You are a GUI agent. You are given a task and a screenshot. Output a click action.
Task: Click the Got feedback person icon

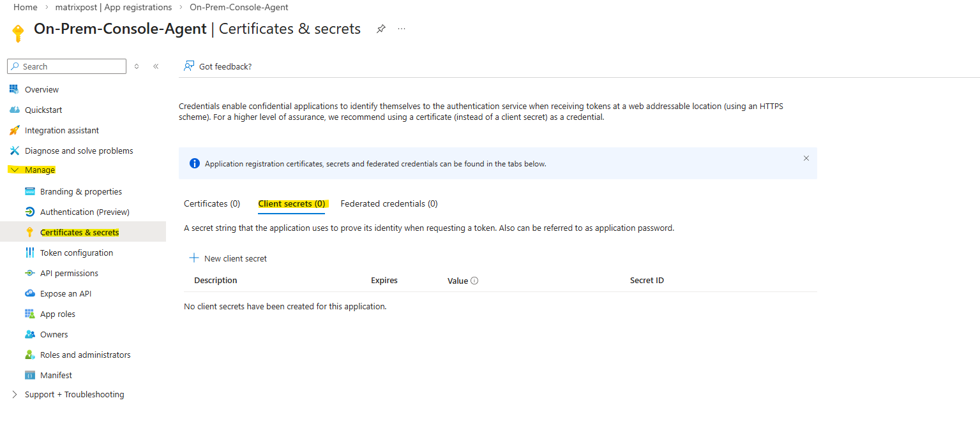coord(189,66)
